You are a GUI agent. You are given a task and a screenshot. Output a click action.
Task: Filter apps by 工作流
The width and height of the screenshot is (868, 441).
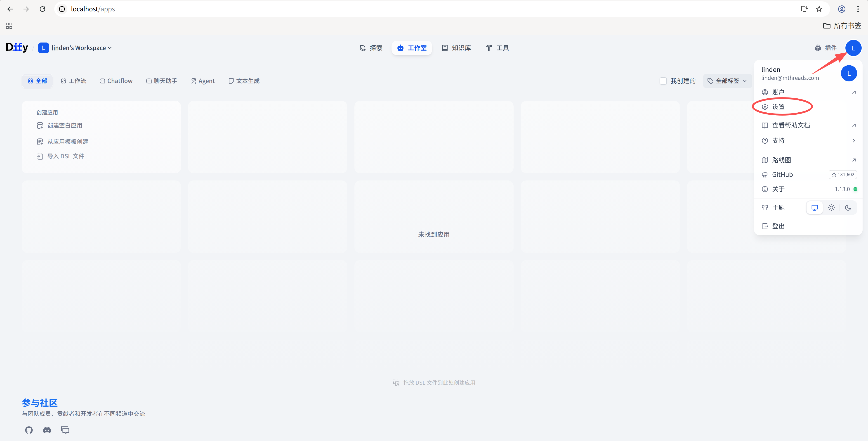click(73, 81)
